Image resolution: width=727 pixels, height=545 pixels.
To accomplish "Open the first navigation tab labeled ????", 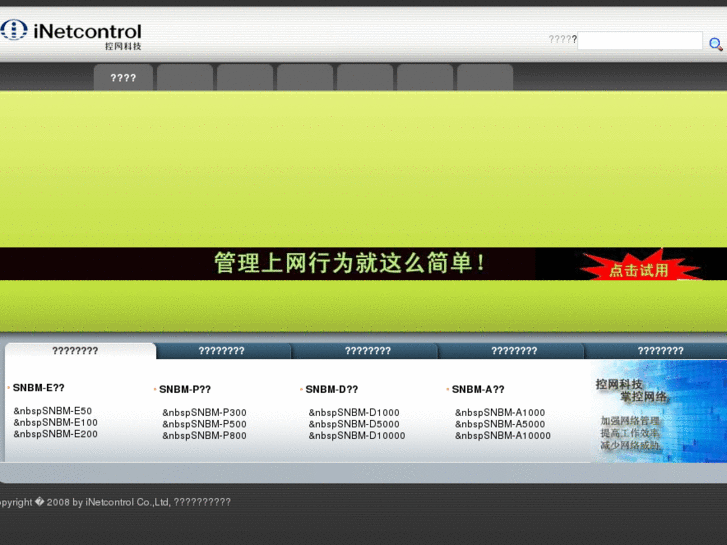I will pos(123,77).
